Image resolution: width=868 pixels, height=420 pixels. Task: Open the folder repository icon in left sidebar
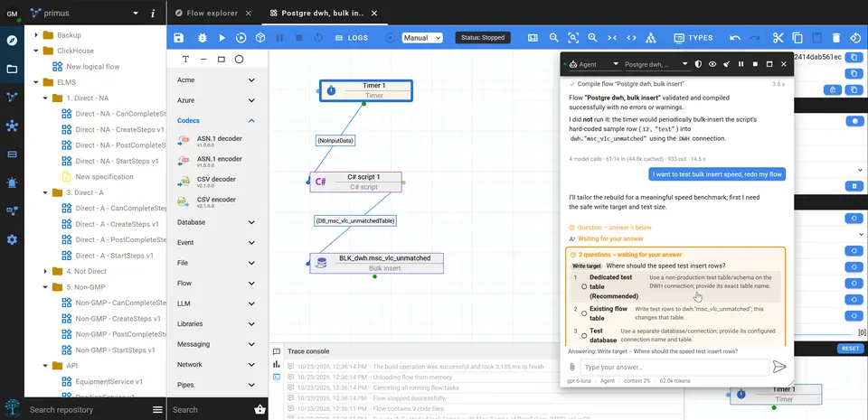12,69
